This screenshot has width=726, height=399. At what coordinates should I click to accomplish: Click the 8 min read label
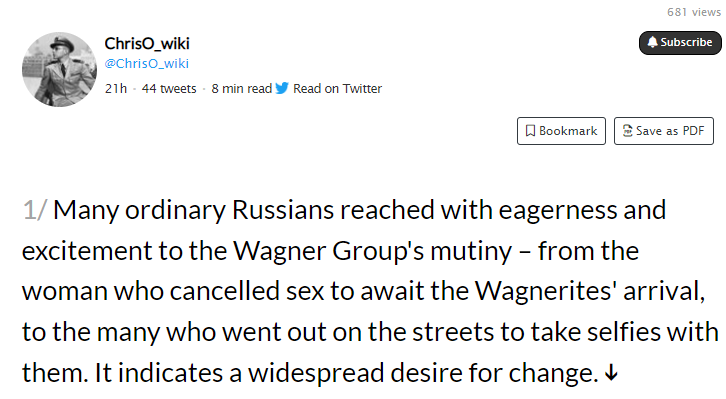pos(242,88)
